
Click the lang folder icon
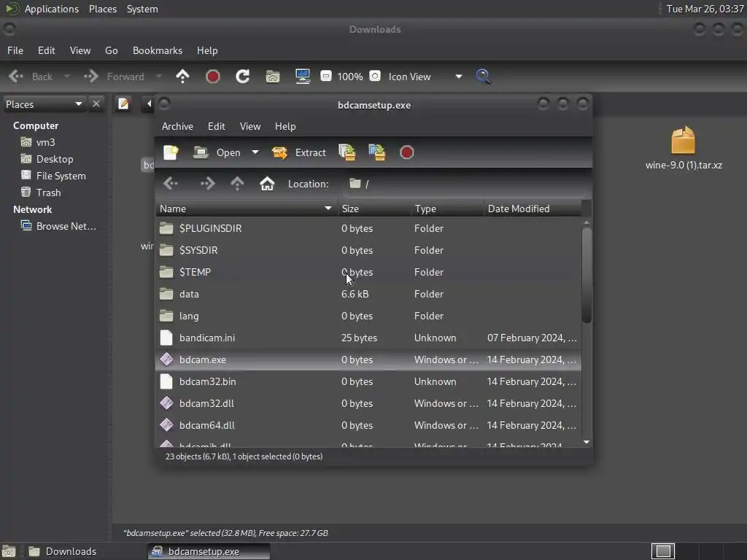coord(166,316)
